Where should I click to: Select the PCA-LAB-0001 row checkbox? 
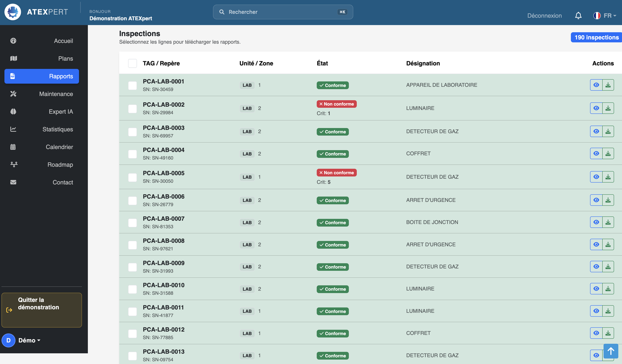[132, 86]
